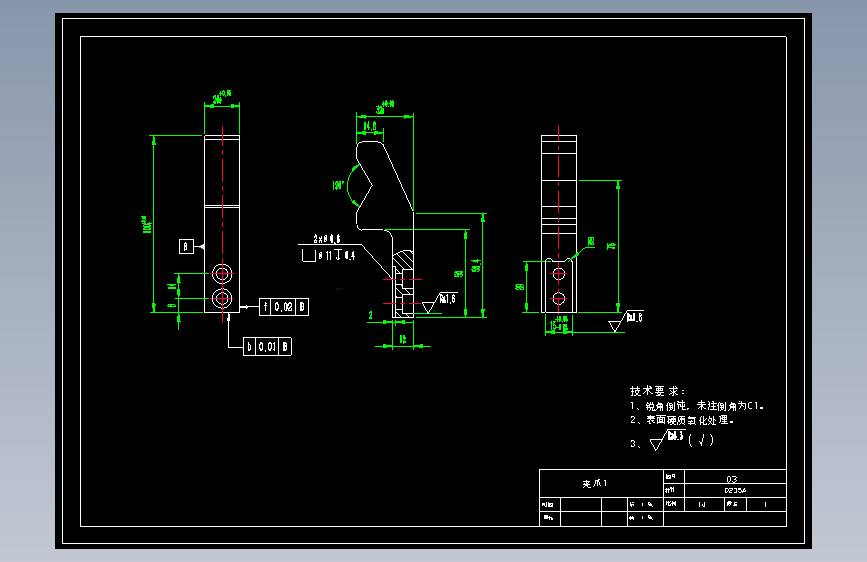Select the '14.6' dimension on the middle view
The height and width of the screenshot is (562, 867).
pos(370,126)
